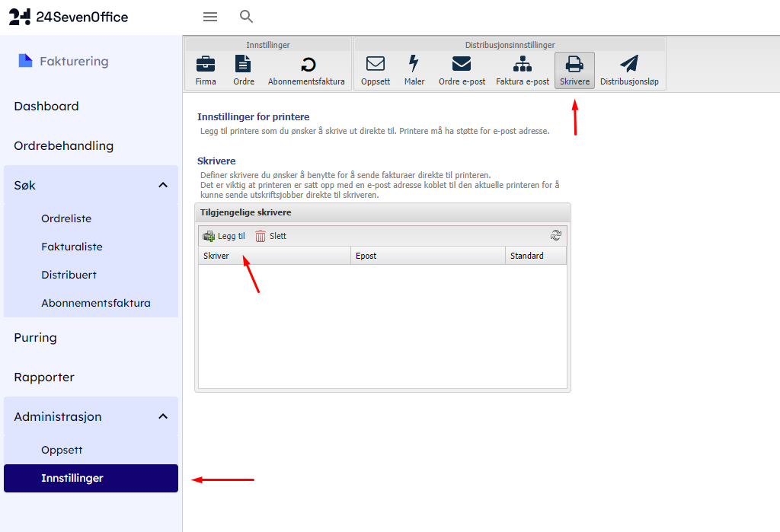Viewport: 780px width, 532px height.
Task: Refresh the available printers list
Action: click(x=556, y=236)
